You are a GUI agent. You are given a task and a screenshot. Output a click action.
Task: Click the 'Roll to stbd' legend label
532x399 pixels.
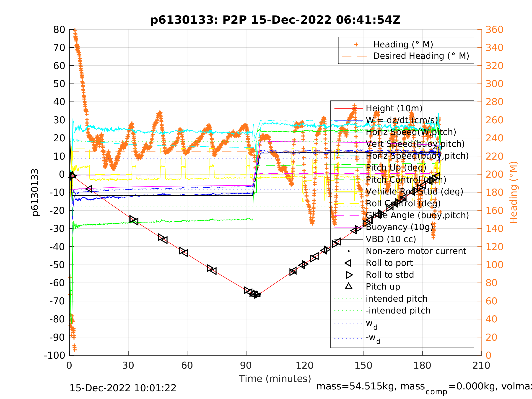point(390,275)
